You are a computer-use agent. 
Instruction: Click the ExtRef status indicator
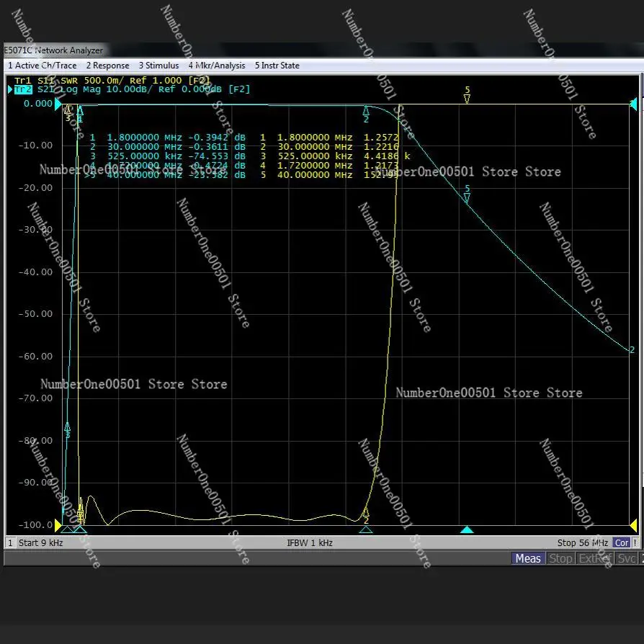pyautogui.click(x=595, y=558)
